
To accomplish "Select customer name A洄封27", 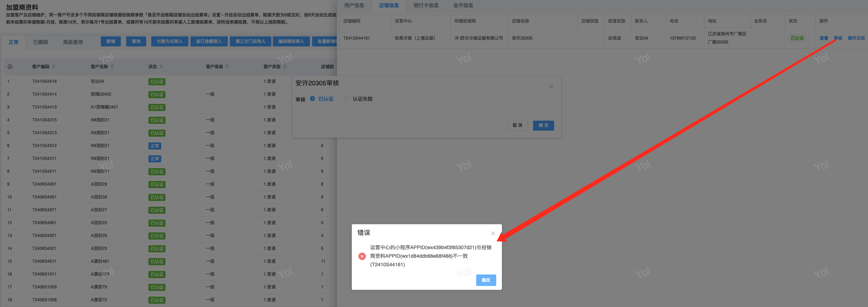I will [99, 210].
